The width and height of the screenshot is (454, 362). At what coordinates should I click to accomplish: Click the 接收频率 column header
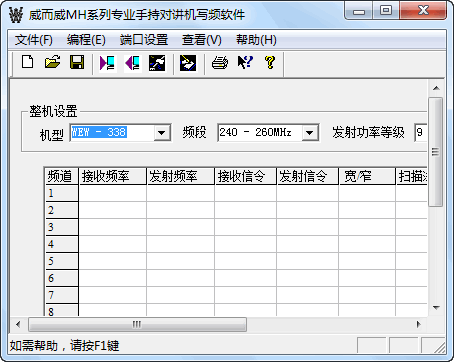(x=112, y=176)
